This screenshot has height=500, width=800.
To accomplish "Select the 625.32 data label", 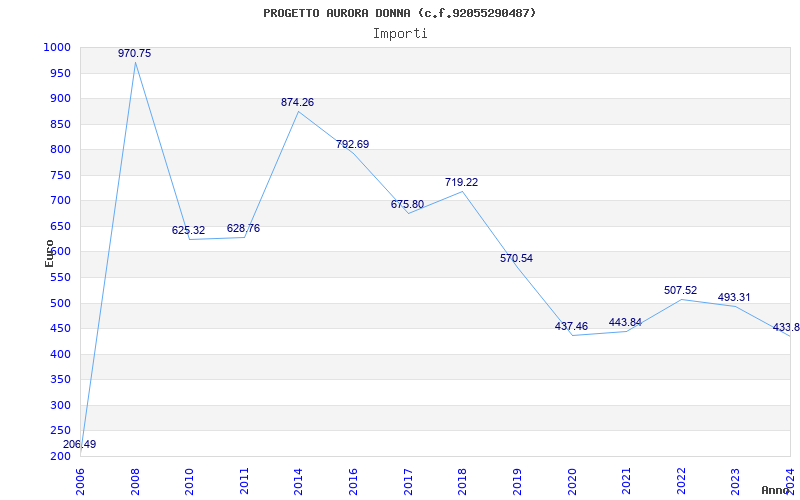I will pos(188,230).
